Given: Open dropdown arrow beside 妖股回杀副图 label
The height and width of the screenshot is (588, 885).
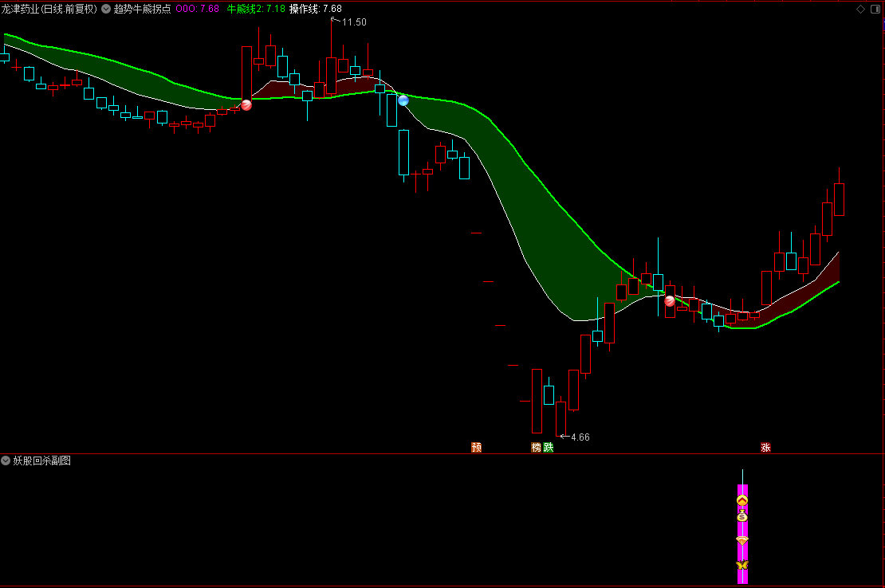Looking at the screenshot, I should click(x=6, y=461).
